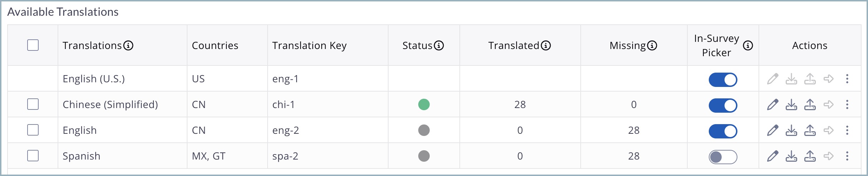Edit the Spanish translation with the pencil icon
The image size is (868, 176).
[x=772, y=156]
